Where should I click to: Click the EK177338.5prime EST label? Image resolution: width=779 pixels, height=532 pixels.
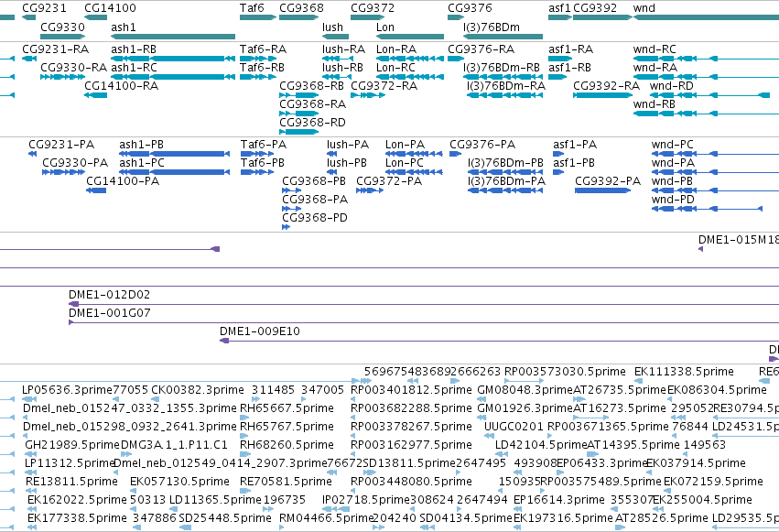tap(77, 518)
